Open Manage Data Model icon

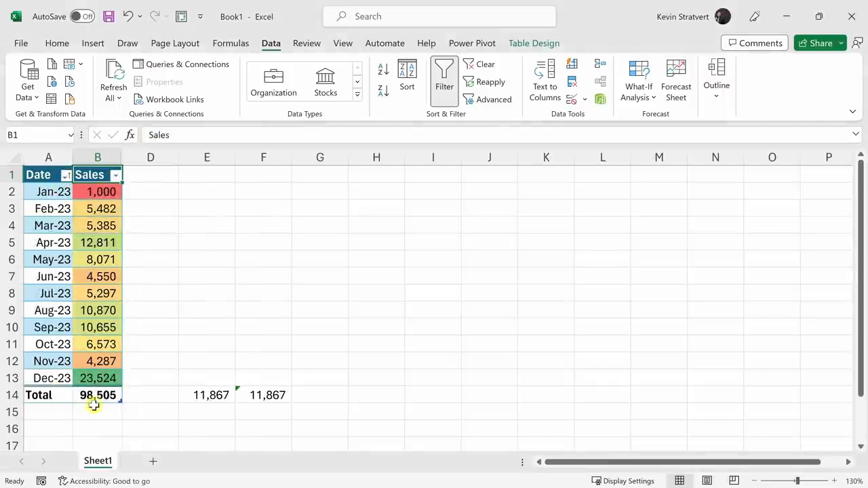point(600,99)
